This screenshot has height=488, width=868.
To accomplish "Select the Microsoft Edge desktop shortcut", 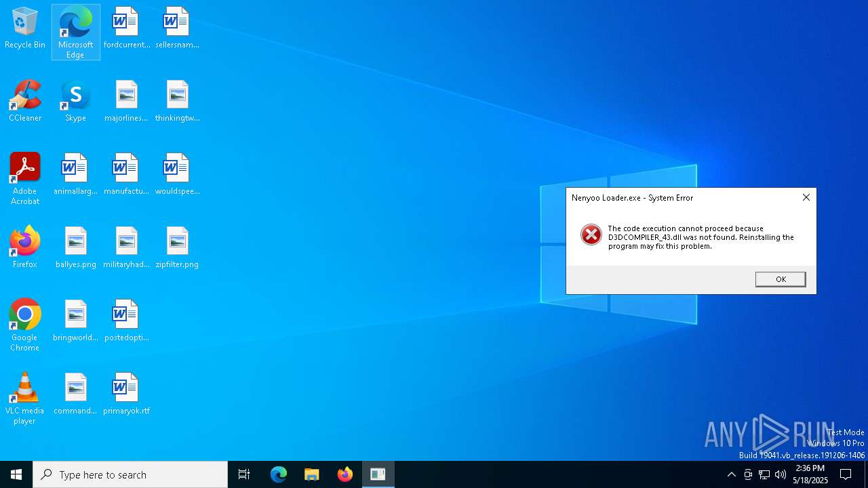I will 75,32.
